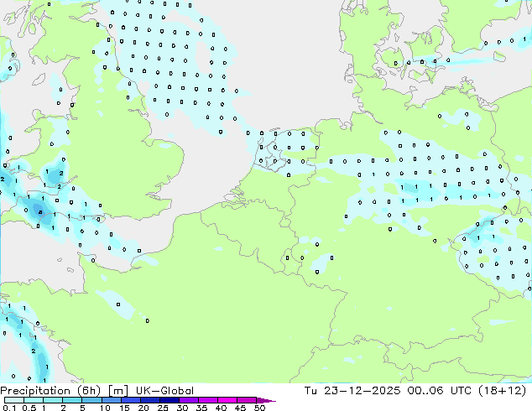The image size is (532, 411).
Task: Choose the 35–40 violet legend segment
Action: tap(208, 400)
